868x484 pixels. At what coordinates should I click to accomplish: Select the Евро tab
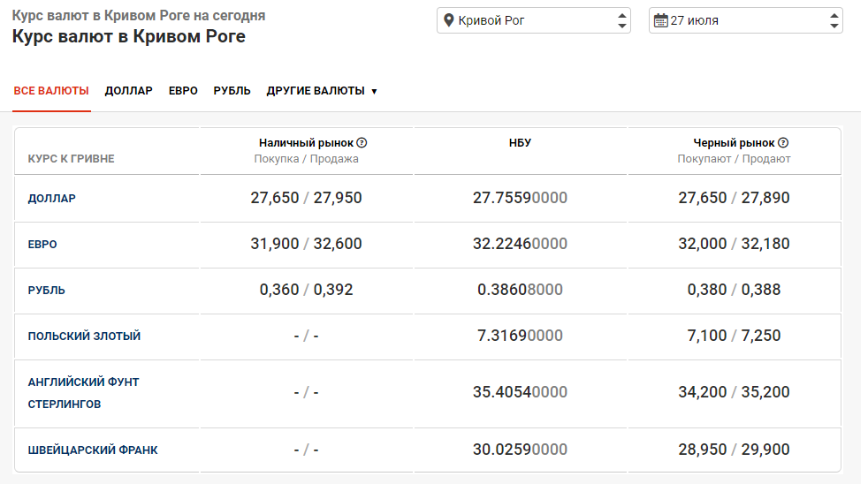click(183, 91)
